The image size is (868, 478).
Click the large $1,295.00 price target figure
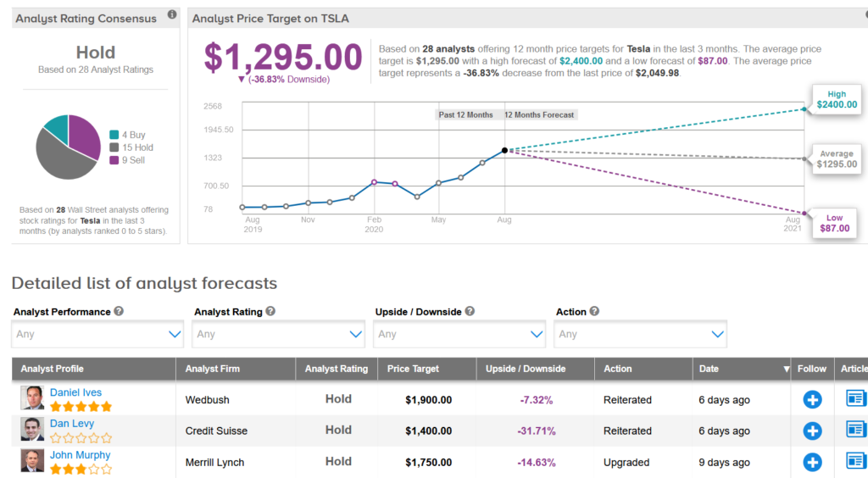click(283, 57)
